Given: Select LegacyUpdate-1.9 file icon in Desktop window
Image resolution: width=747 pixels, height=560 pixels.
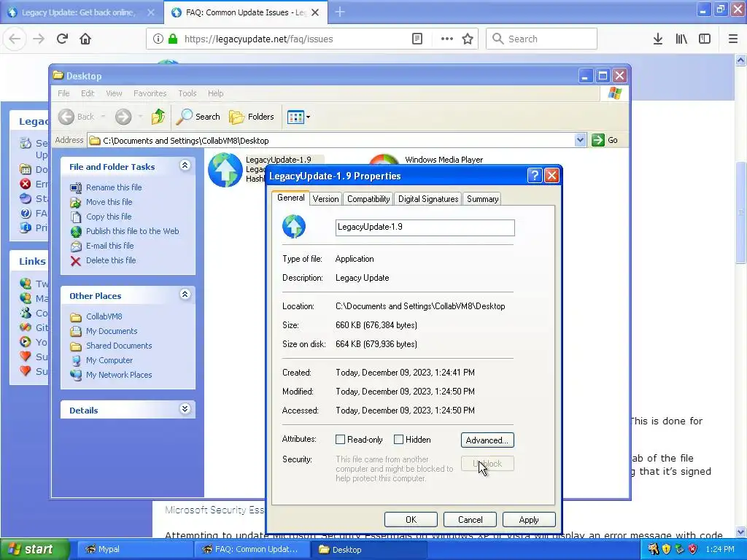Looking at the screenshot, I should [225, 169].
